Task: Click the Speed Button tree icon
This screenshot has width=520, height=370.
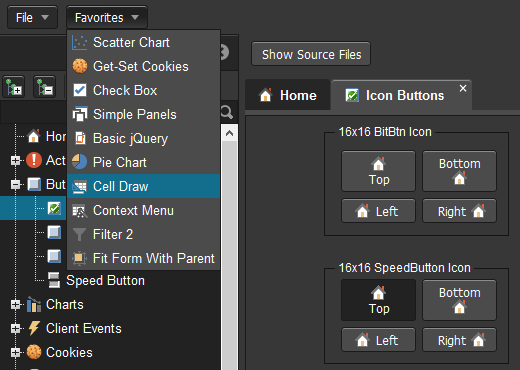Action: tap(54, 280)
